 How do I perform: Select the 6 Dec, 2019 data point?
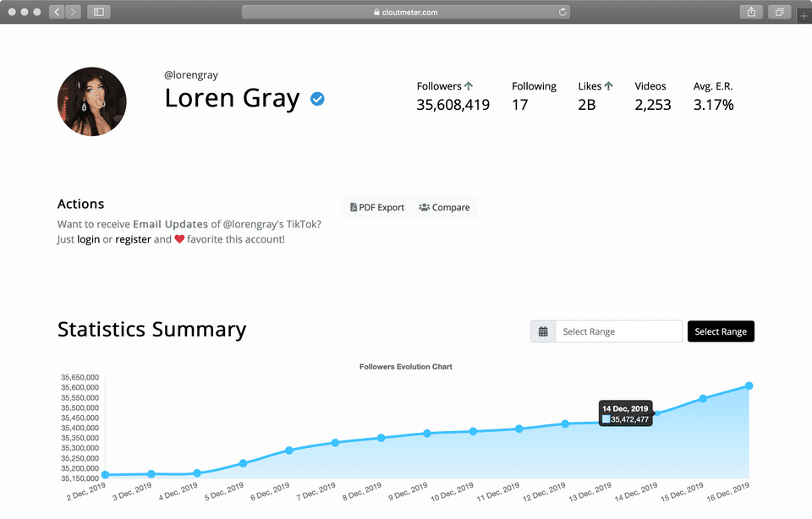pyautogui.click(x=289, y=451)
